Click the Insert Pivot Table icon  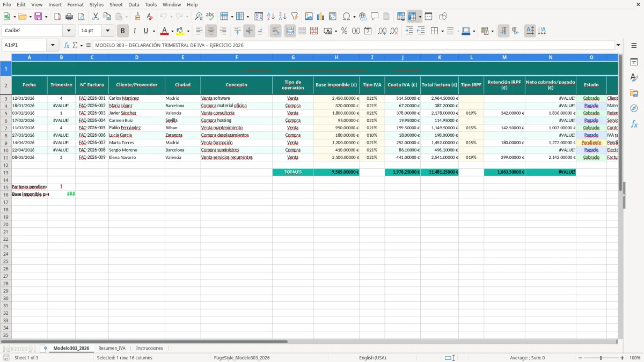333,17
